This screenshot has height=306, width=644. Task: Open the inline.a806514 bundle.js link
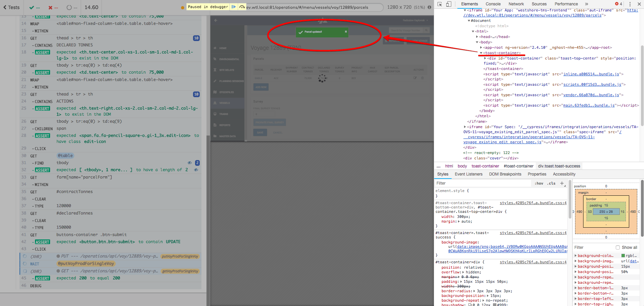click(591, 74)
